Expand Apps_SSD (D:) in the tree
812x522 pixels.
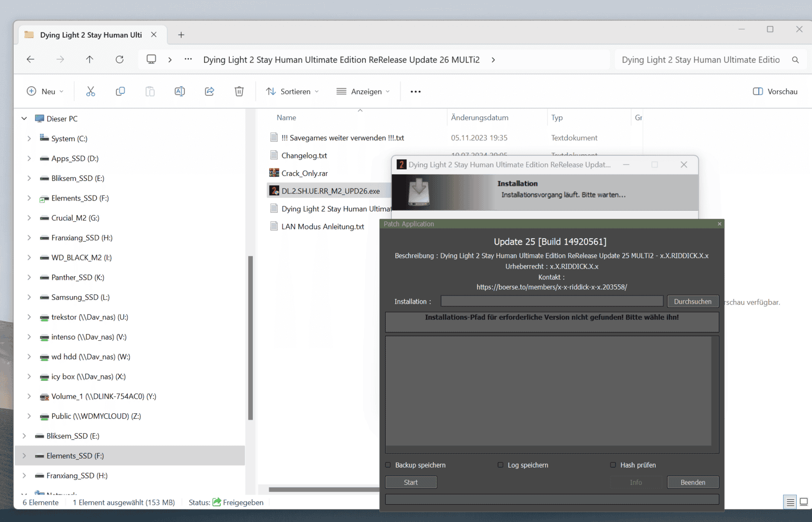[29, 158]
